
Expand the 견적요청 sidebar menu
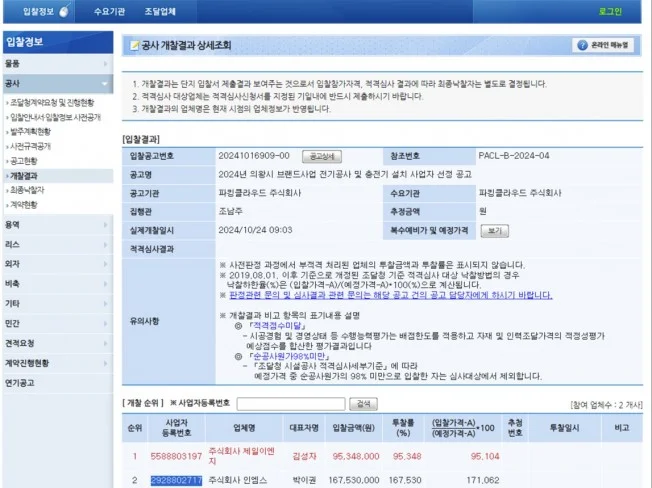[58, 343]
